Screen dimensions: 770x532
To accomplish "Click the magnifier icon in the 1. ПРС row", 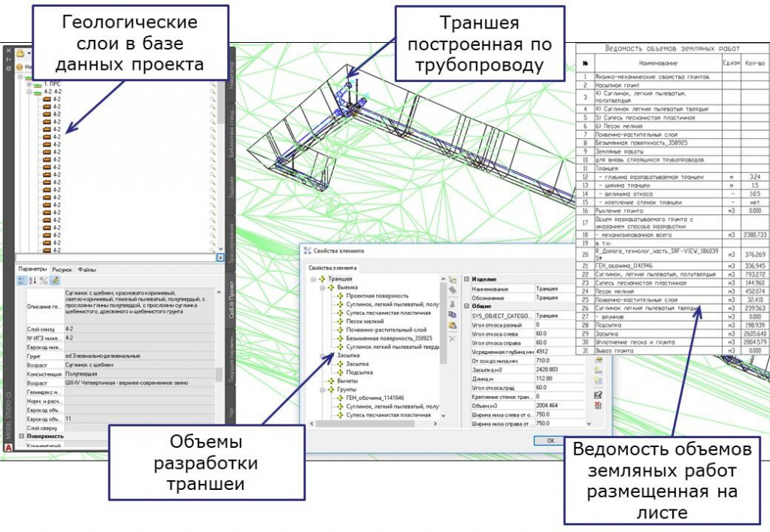I will (213, 84).
